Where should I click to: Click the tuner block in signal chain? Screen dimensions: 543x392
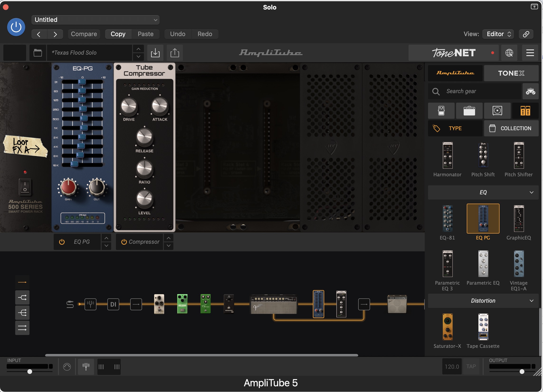(90, 304)
